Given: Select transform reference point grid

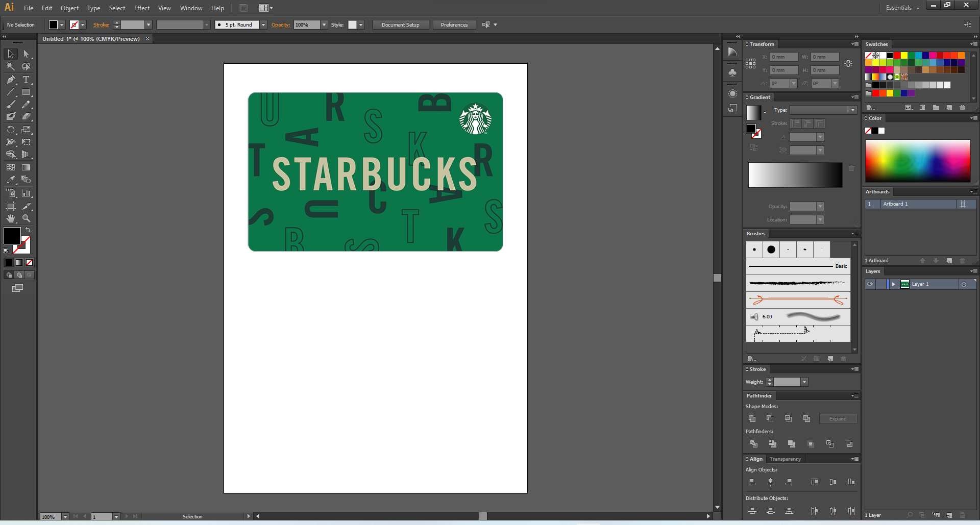Looking at the screenshot, I should point(750,64).
